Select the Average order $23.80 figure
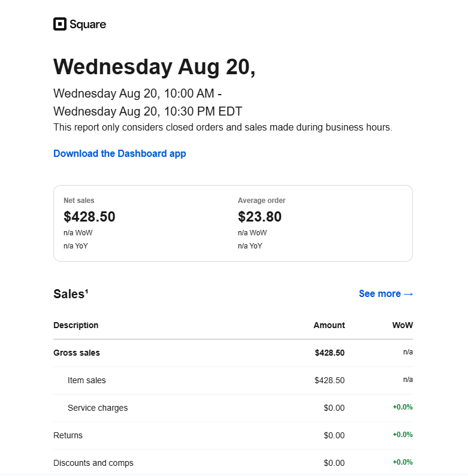Screen dimensions: 468x476 click(259, 217)
